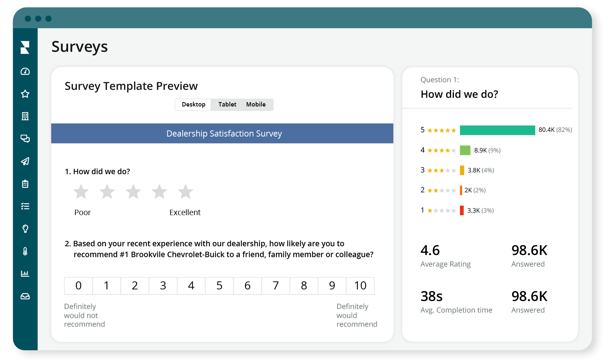Click the Dealership Satisfaction Survey header banner

pos(222,133)
